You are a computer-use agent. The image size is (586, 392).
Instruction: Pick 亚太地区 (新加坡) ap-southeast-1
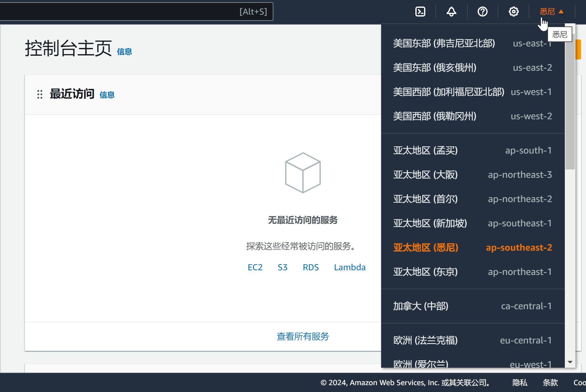(x=472, y=223)
